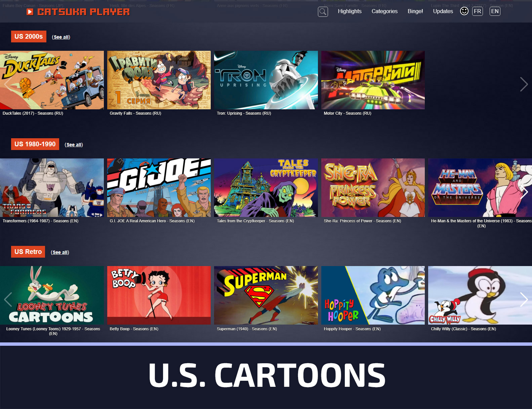Click 'DuckTales (2017) - Seasons (RU)' caption
The width and height of the screenshot is (532, 409).
point(33,113)
